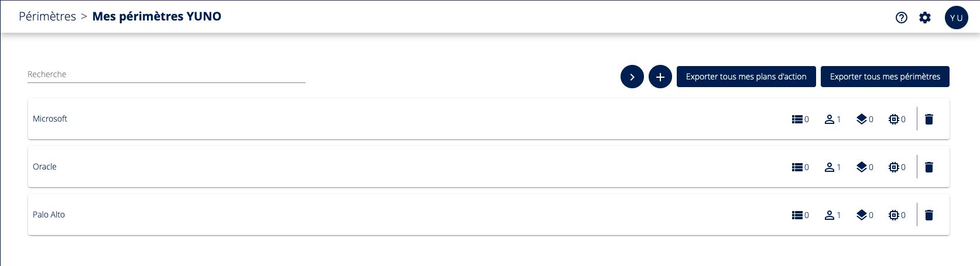The width and height of the screenshot is (980, 266).
Task: Delete the Oracle perimeter via trash icon
Action: 929,167
